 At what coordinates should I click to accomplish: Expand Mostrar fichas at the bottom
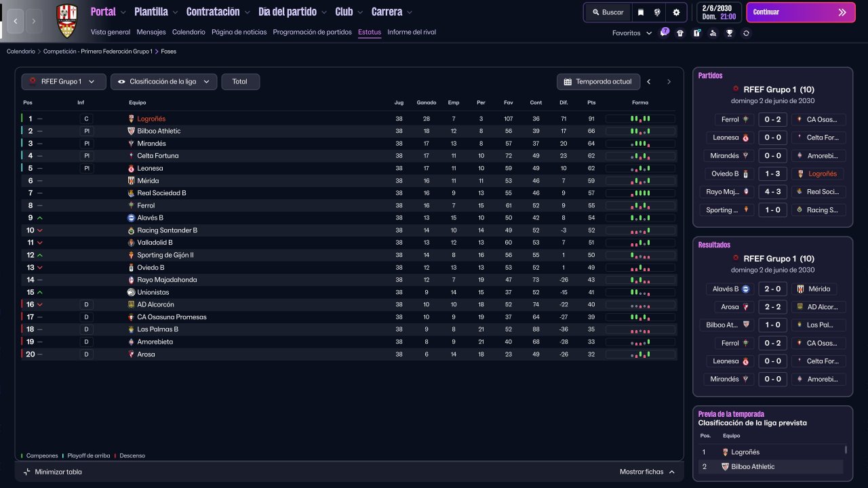pyautogui.click(x=647, y=472)
